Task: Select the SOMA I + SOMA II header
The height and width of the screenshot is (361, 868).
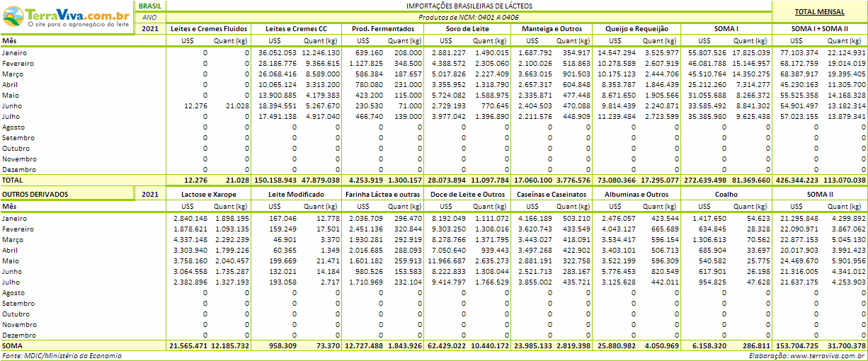Action: point(819,29)
